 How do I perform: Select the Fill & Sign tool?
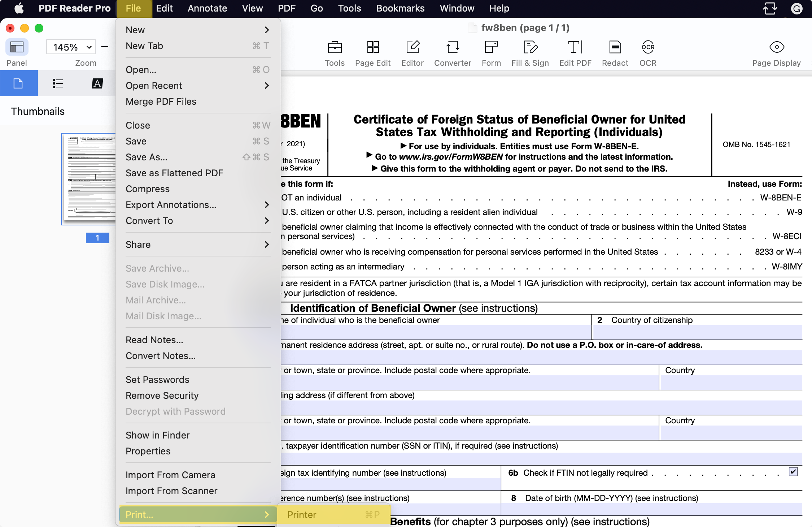[530, 53]
